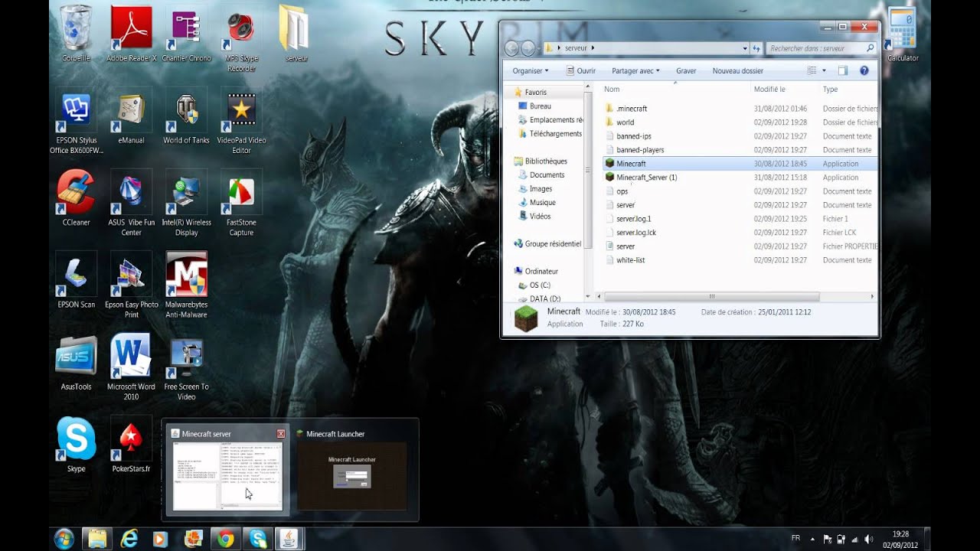The image size is (980, 551).
Task: Open the Partager avec dropdown
Action: pos(635,70)
